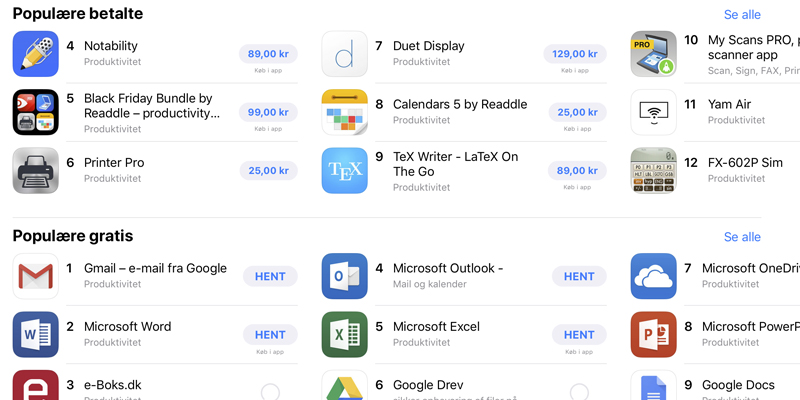Select the Google Drev app icon
This screenshot has width=800, height=400.
pyautogui.click(x=344, y=386)
